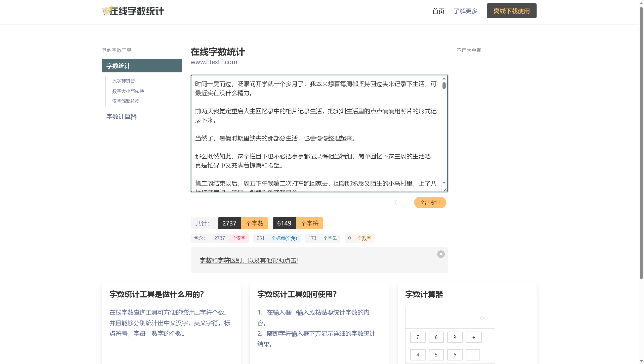Click the 不用太单调 label

[x=469, y=50]
